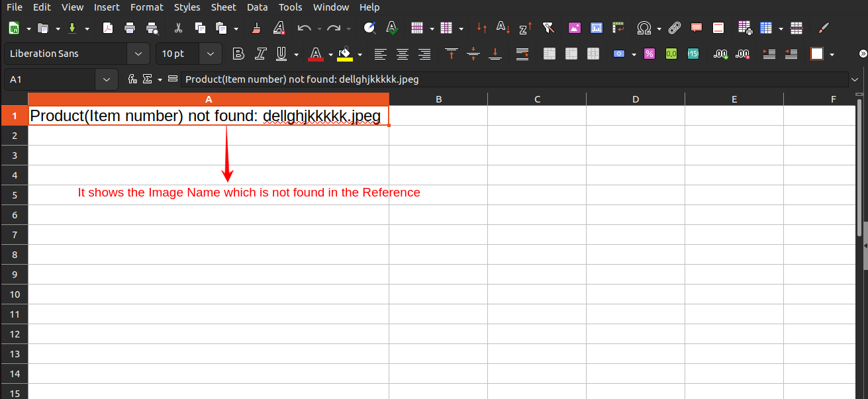Open the Insert Chart tool
Viewport: 868px width, 399px height.
coord(597,27)
